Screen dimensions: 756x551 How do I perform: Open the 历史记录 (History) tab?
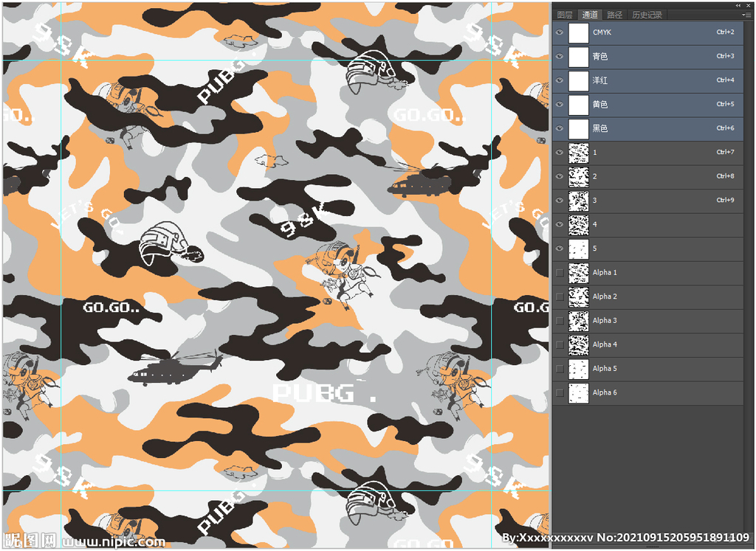click(647, 15)
